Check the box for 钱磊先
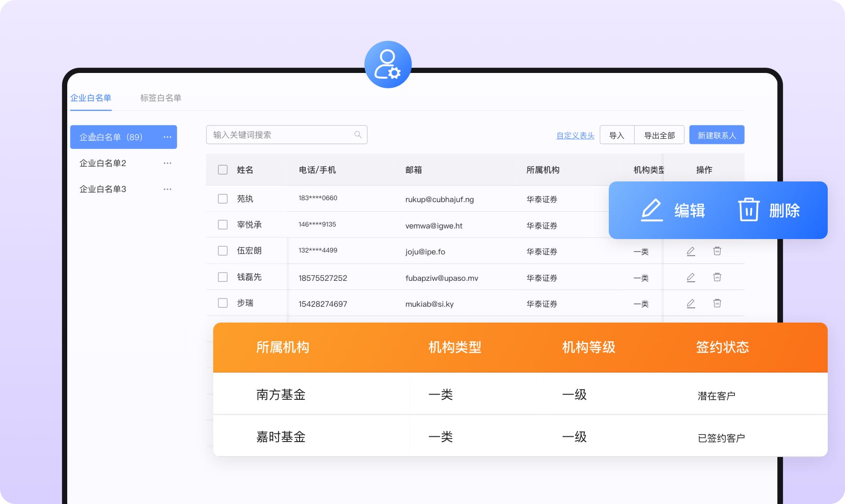The width and height of the screenshot is (845, 504). (223, 277)
